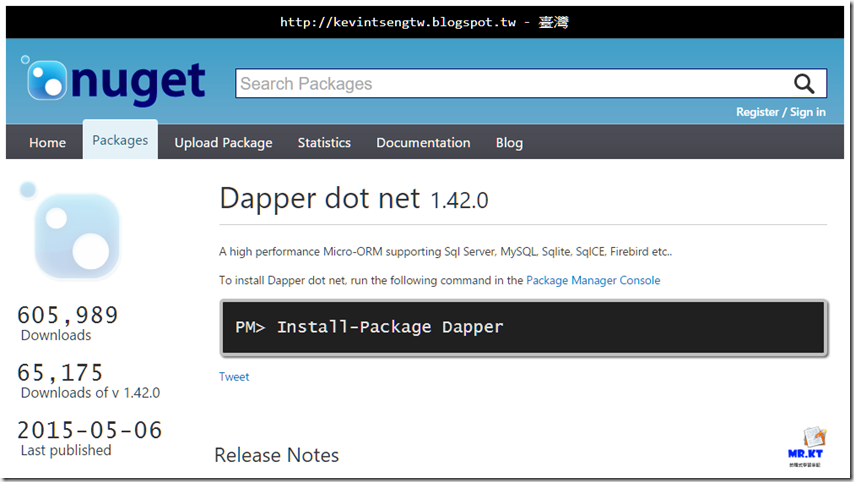Open the Upload Package tab
The image size is (854, 482).
coord(223,143)
